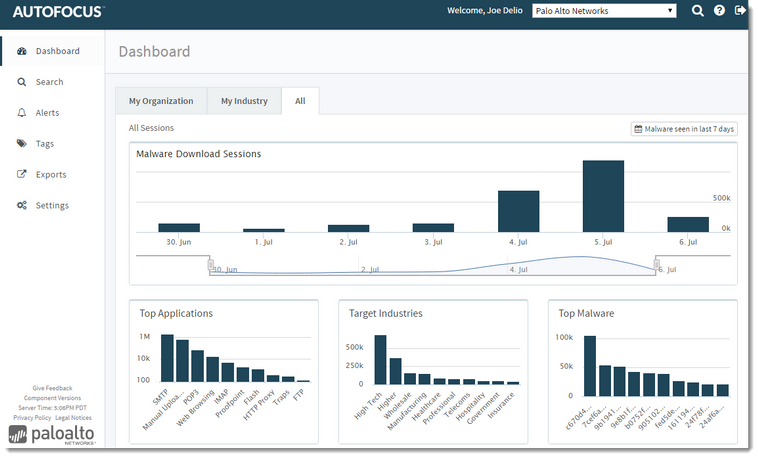Select the All tab
Image resolution: width=758 pixels, height=458 pixels.
pyautogui.click(x=300, y=101)
